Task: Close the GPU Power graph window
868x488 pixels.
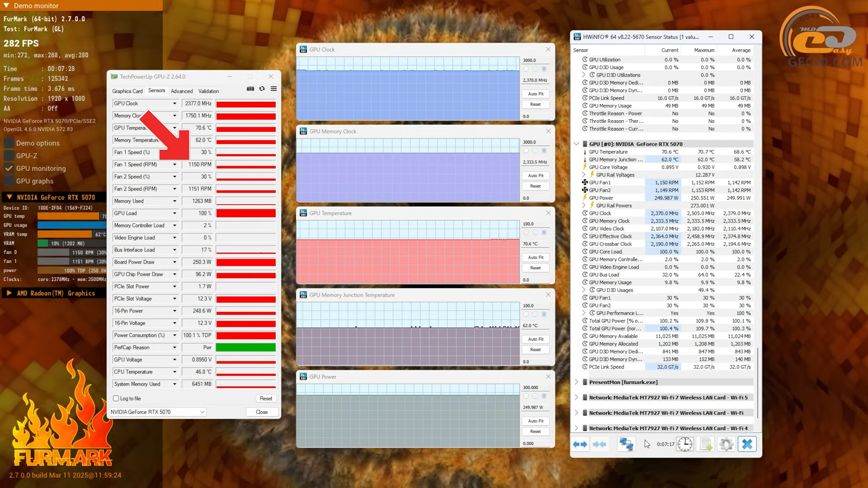Action: pyautogui.click(x=548, y=376)
